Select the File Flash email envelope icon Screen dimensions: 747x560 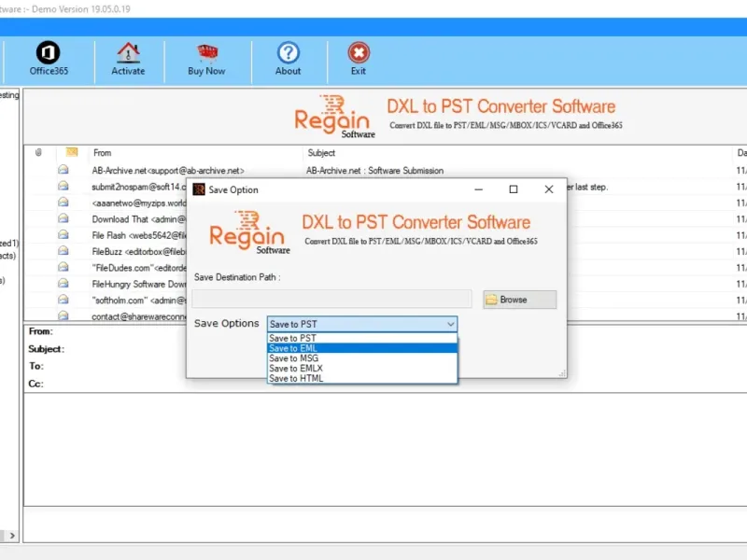pyautogui.click(x=63, y=234)
